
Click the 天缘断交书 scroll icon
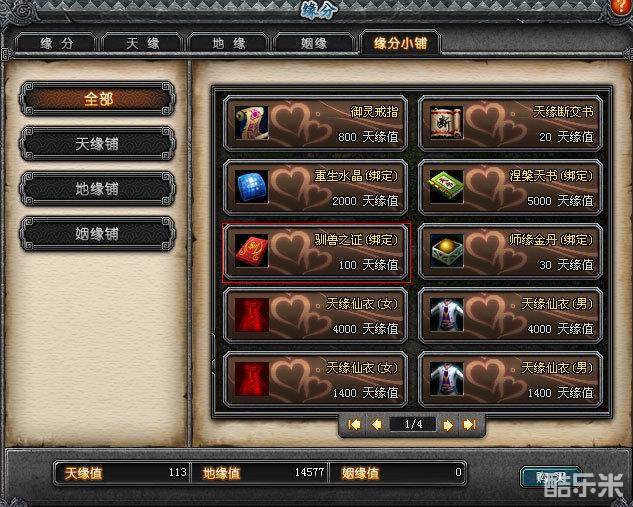[446, 123]
